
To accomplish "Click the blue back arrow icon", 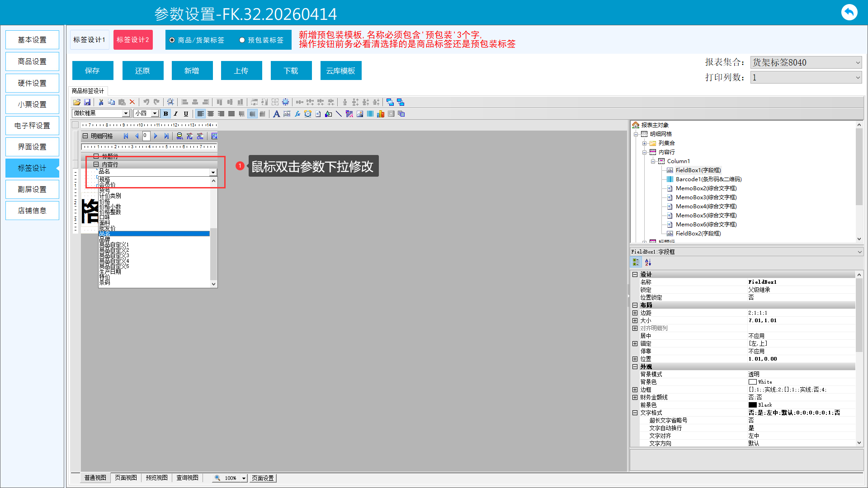I will [x=849, y=12].
